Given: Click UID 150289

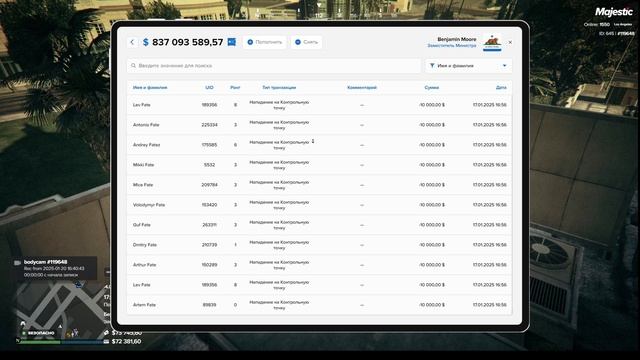Looking at the screenshot, I should (x=209, y=265).
